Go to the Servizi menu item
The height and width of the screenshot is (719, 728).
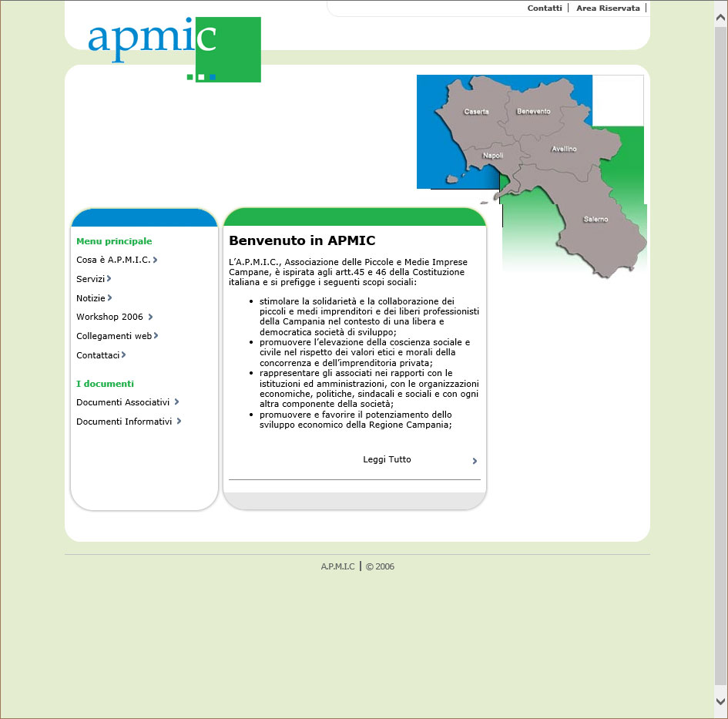click(90, 279)
